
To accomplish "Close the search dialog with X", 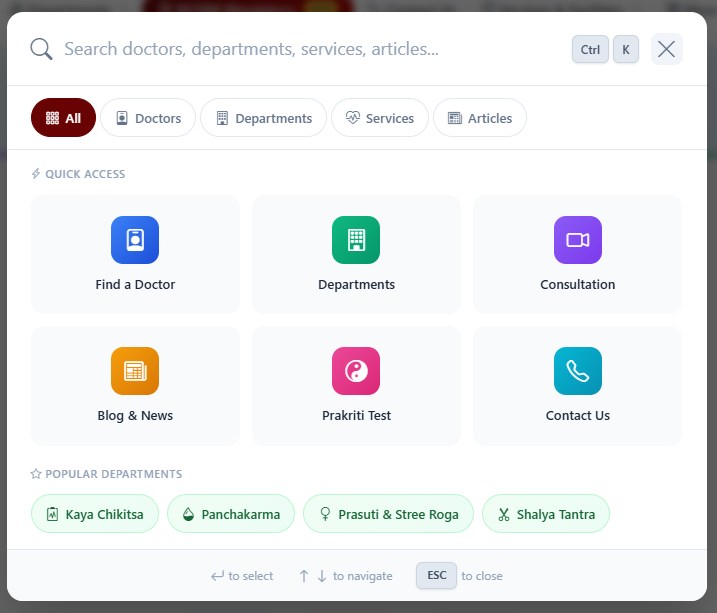I will click(667, 49).
